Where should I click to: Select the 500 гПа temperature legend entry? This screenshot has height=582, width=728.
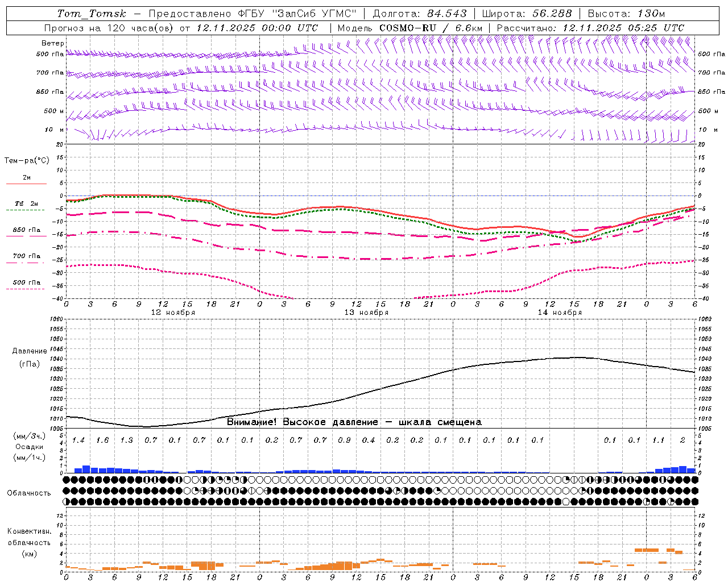(27, 282)
